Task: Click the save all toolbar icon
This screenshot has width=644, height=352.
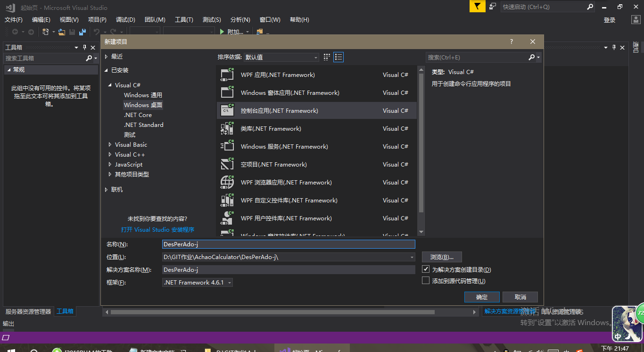Action: click(83, 32)
